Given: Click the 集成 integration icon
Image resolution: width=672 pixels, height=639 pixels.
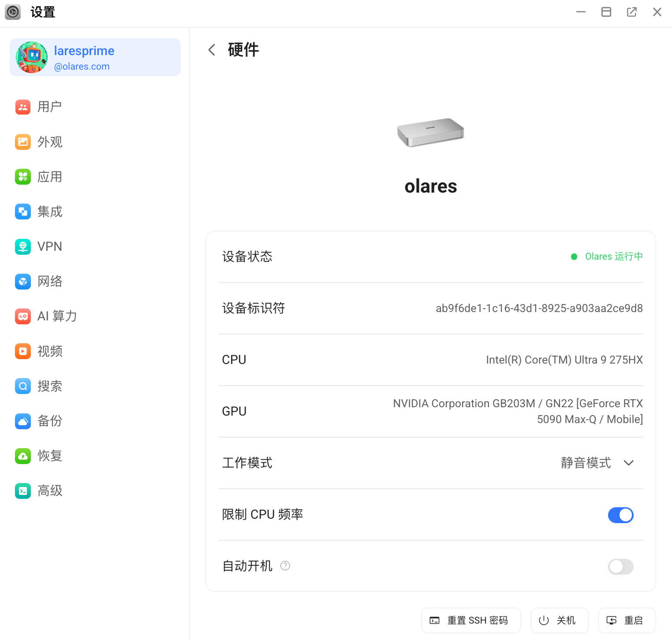Looking at the screenshot, I should (23, 212).
